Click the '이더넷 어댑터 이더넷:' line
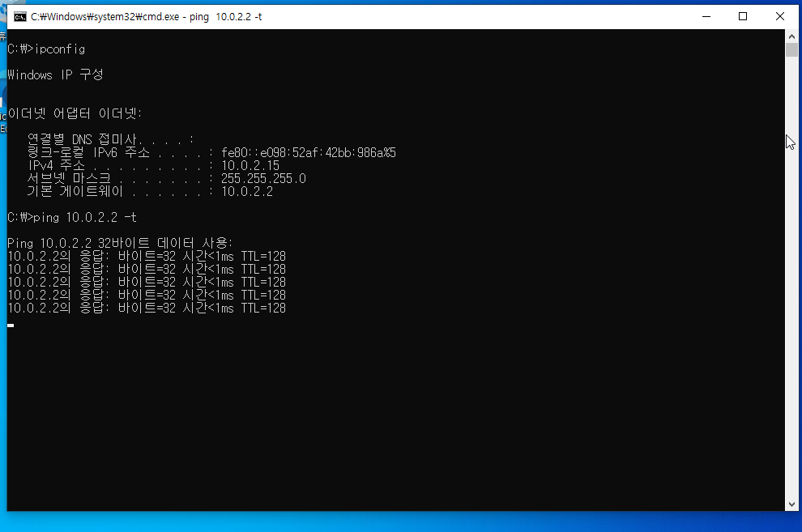The height and width of the screenshot is (532, 802). point(75,113)
